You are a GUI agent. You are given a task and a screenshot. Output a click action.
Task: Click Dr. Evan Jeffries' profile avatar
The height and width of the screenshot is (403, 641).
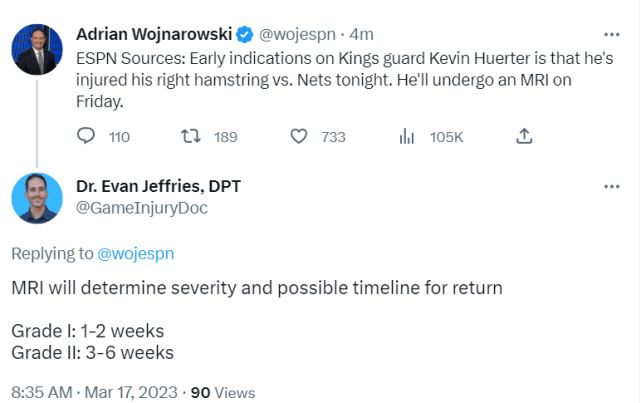37,197
